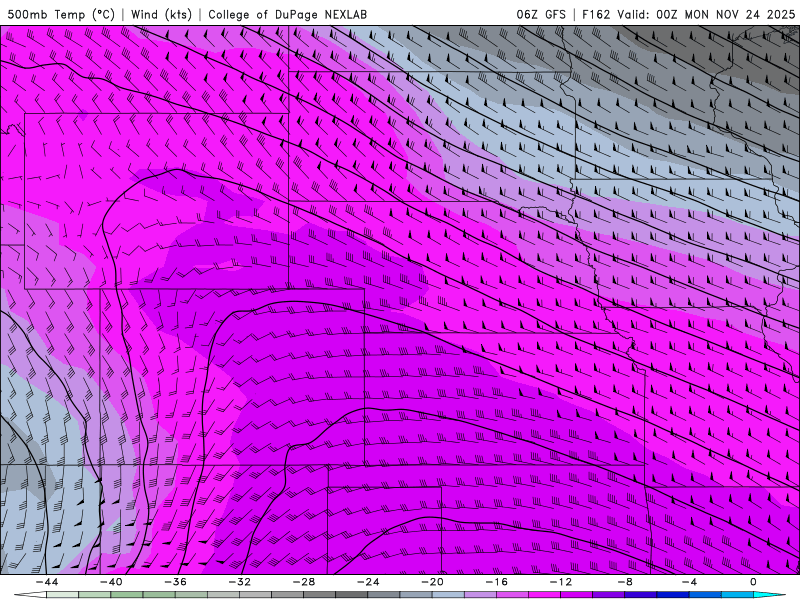Click the -32 color bar label
Viewport: 800px width, 600px height.
coord(240,582)
